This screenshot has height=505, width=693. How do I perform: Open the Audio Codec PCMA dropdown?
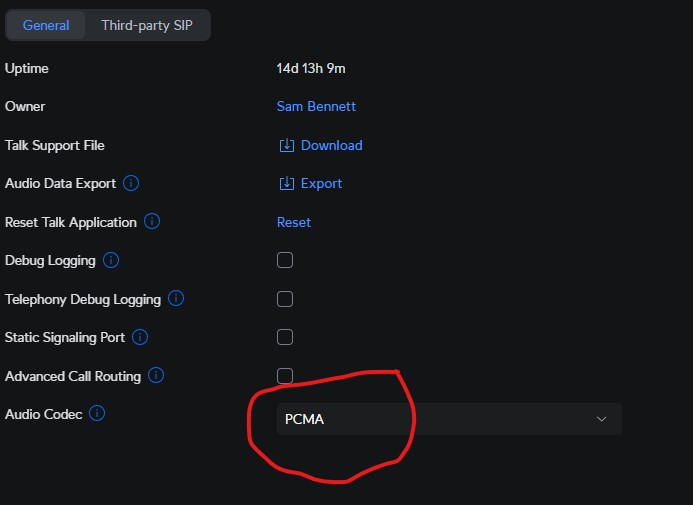[x=448, y=419]
